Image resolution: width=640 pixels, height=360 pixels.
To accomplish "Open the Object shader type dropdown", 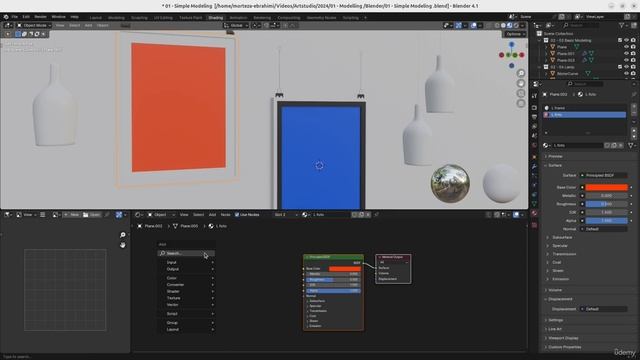I will (162, 215).
